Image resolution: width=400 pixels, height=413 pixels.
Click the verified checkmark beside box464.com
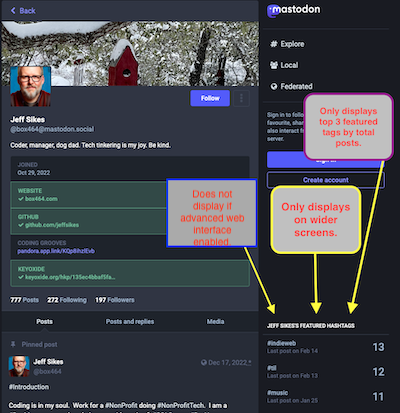coord(21,199)
